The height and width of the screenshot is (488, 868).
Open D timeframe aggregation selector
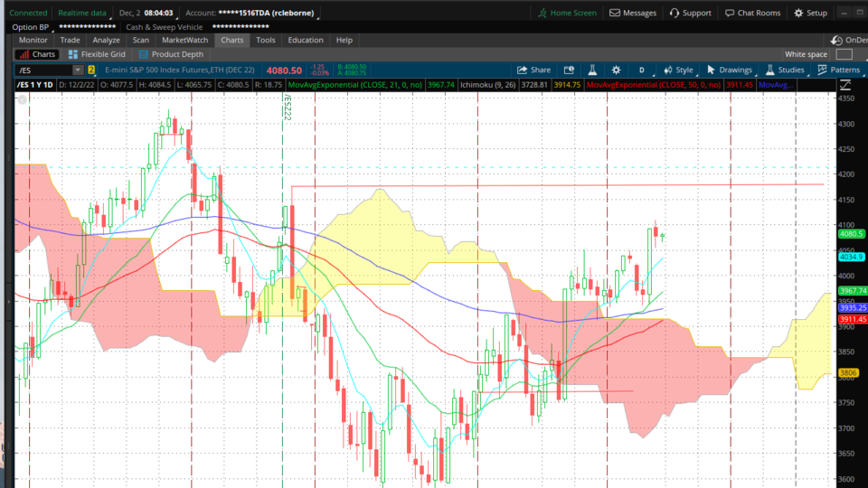642,70
